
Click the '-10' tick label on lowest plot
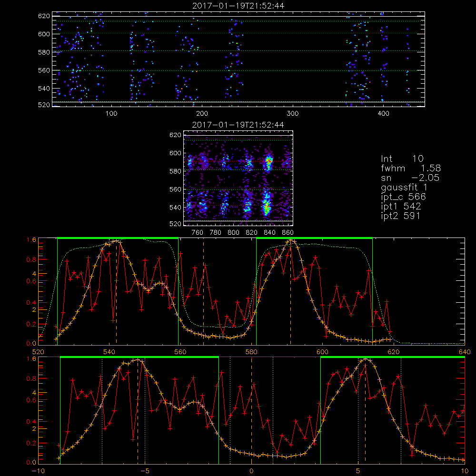click(x=38, y=471)
